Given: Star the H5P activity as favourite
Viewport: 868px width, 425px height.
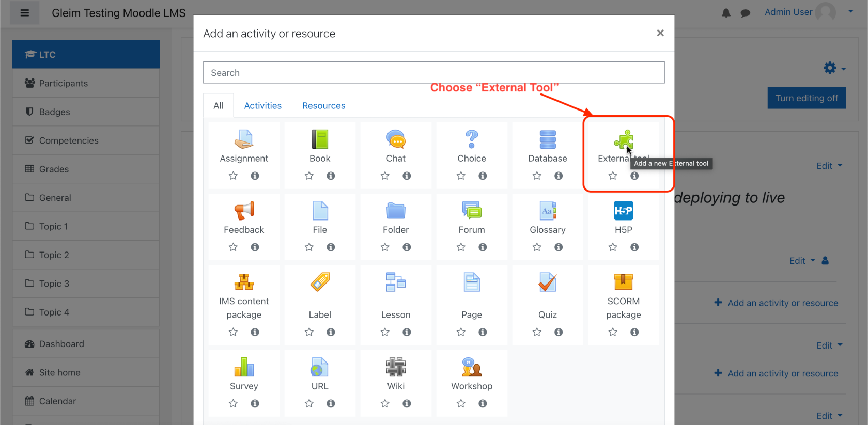Looking at the screenshot, I should pyautogui.click(x=613, y=247).
